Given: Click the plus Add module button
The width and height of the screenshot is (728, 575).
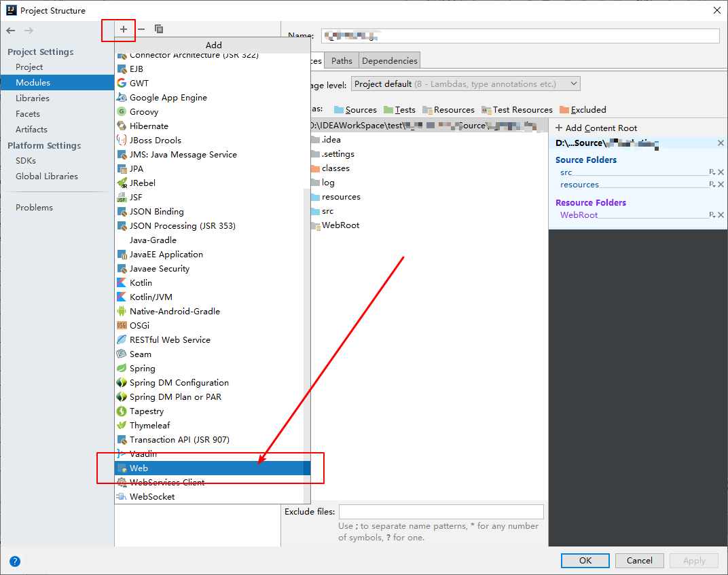Looking at the screenshot, I should pyautogui.click(x=123, y=29).
